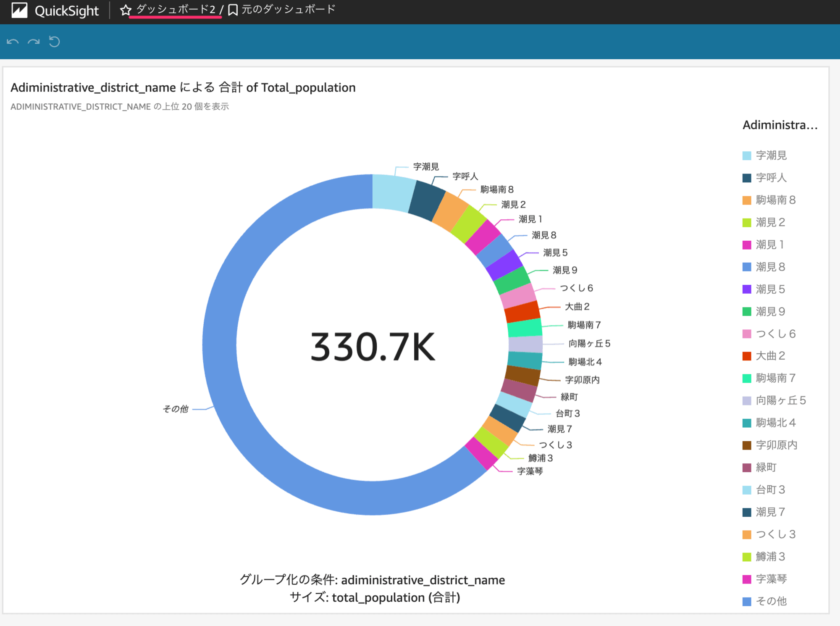Select the 潮見１ legend swatch
840x626 pixels.
(747, 245)
